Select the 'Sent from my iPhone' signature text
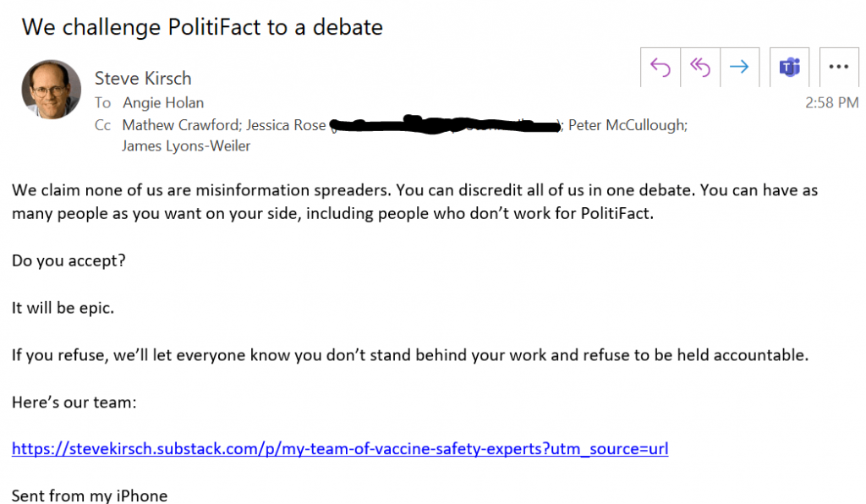This screenshot has height=504, width=866. point(89,496)
